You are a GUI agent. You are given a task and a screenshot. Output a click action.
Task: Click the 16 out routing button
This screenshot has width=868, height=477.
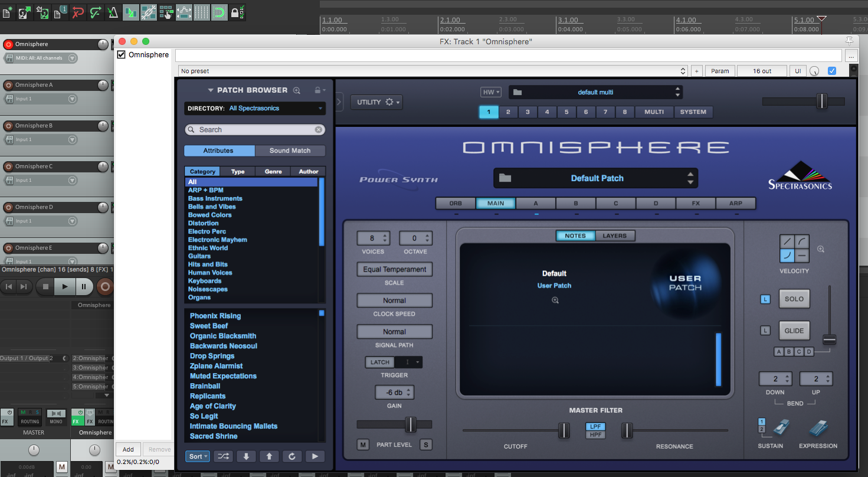762,71
